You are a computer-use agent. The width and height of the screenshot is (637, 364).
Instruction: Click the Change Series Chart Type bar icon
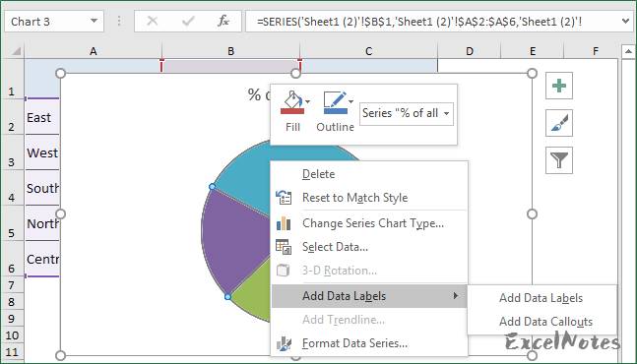[x=284, y=223]
